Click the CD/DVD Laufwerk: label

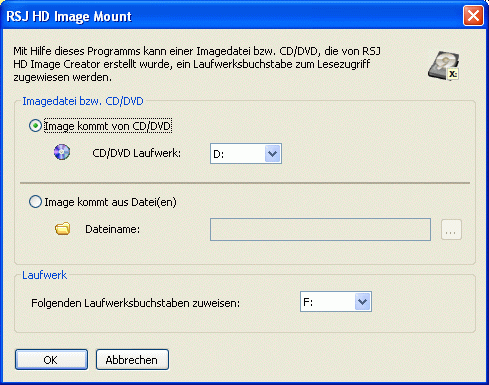[x=137, y=153]
